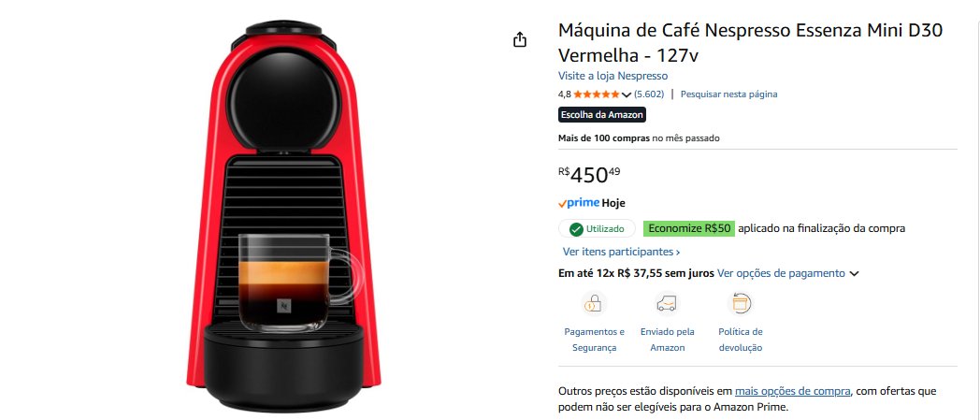Viewport: 980px width, 420px height.
Task: Expand Ver opções de pagamento dropdown
Action: click(x=788, y=273)
